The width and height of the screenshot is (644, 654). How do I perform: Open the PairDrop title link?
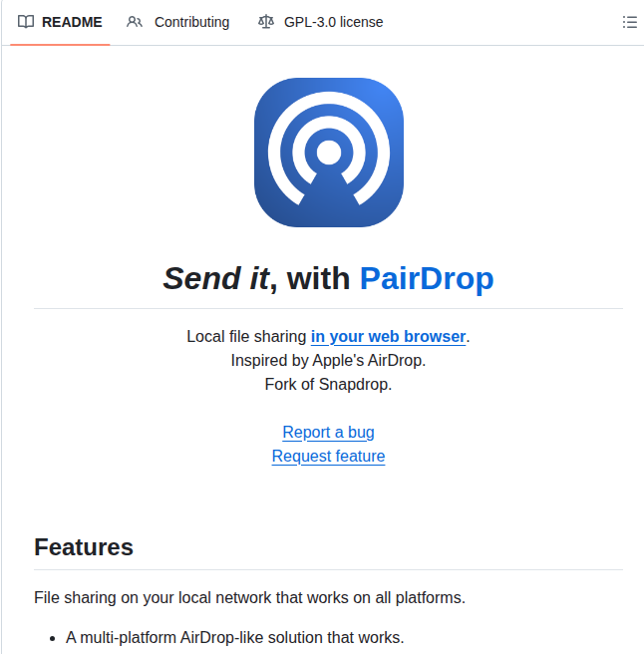[x=427, y=278]
